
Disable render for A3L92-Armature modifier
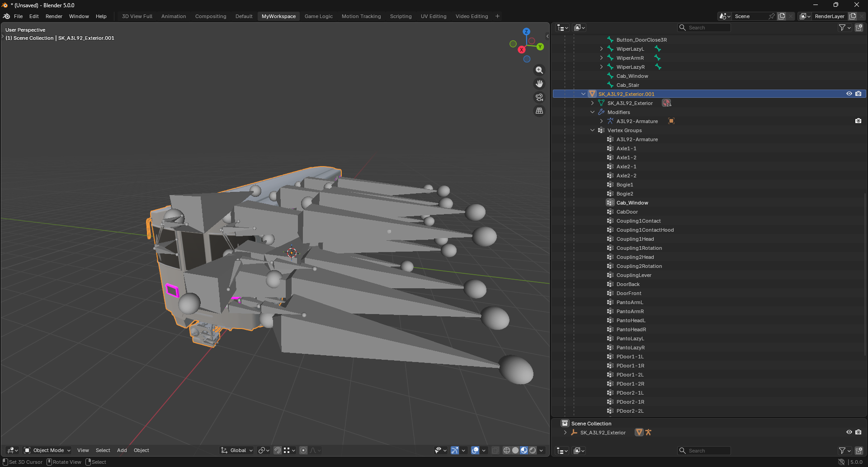858,121
